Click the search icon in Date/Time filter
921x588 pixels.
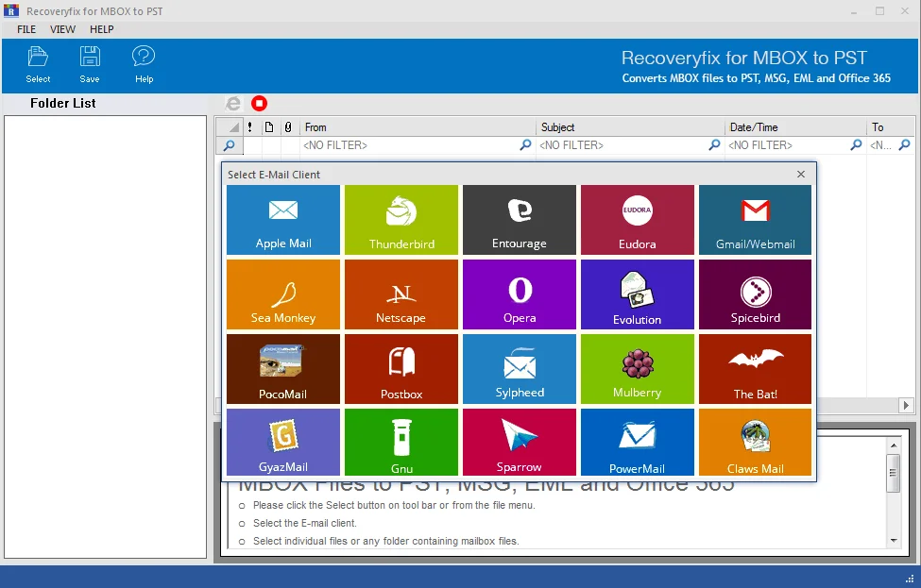857,144
